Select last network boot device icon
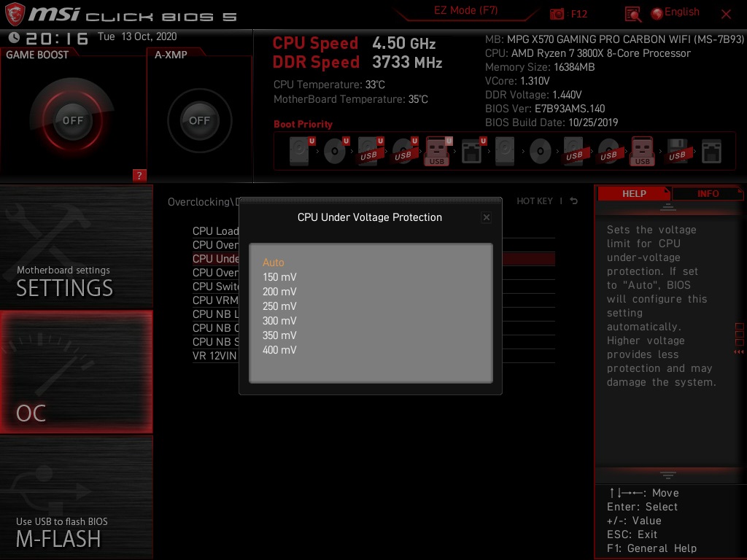Image resolution: width=747 pixels, height=560 pixels. 711,152
